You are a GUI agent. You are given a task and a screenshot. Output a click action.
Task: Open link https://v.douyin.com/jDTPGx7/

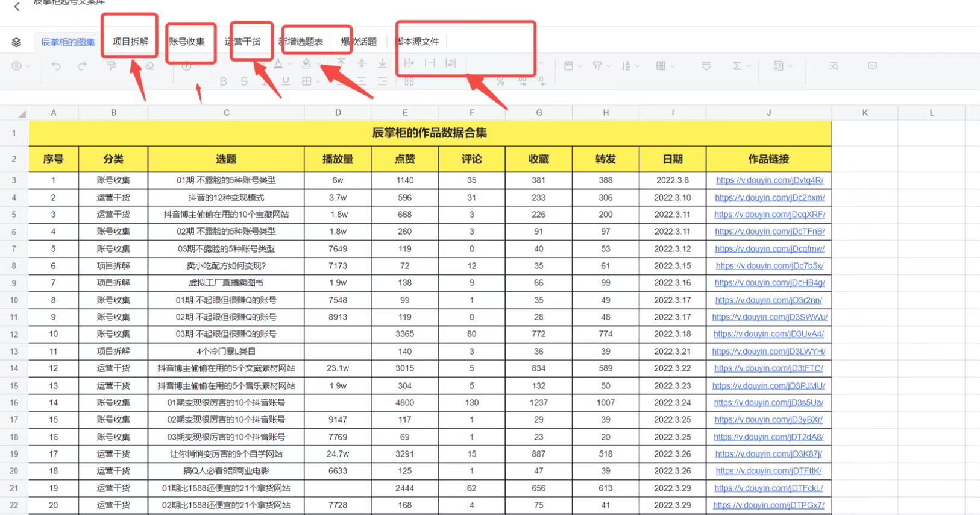coord(768,505)
